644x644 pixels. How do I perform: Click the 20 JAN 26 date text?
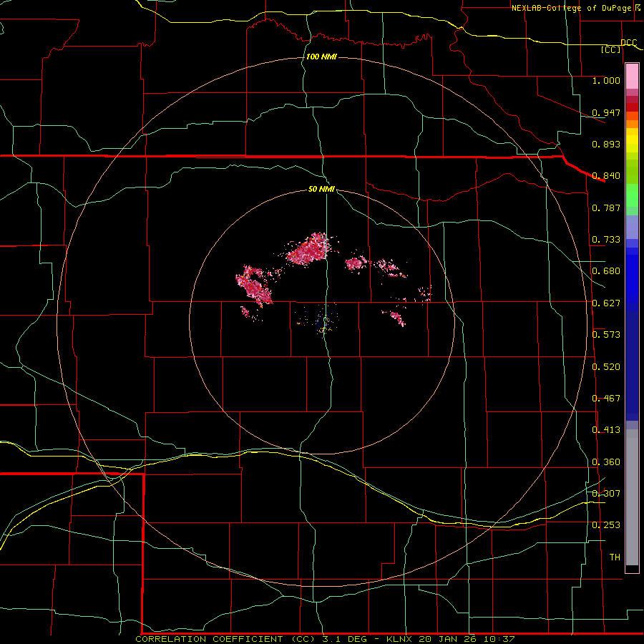coord(447,639)
